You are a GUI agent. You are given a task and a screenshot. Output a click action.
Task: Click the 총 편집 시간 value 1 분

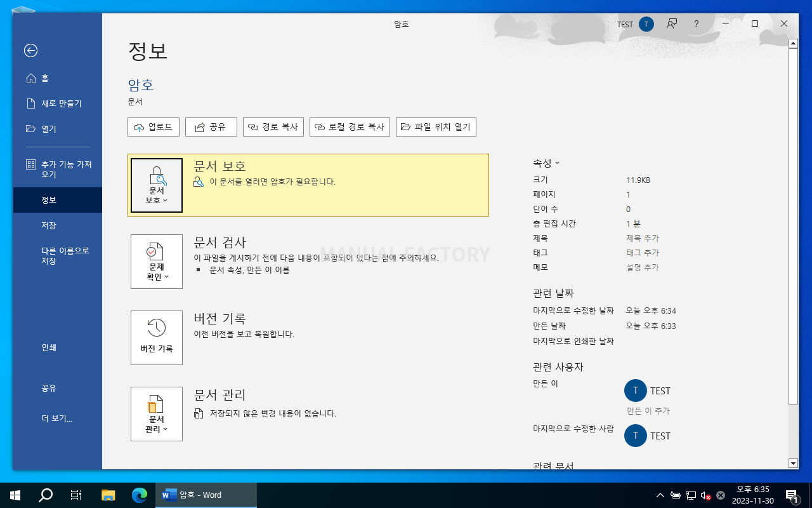[x=633, y=224]
